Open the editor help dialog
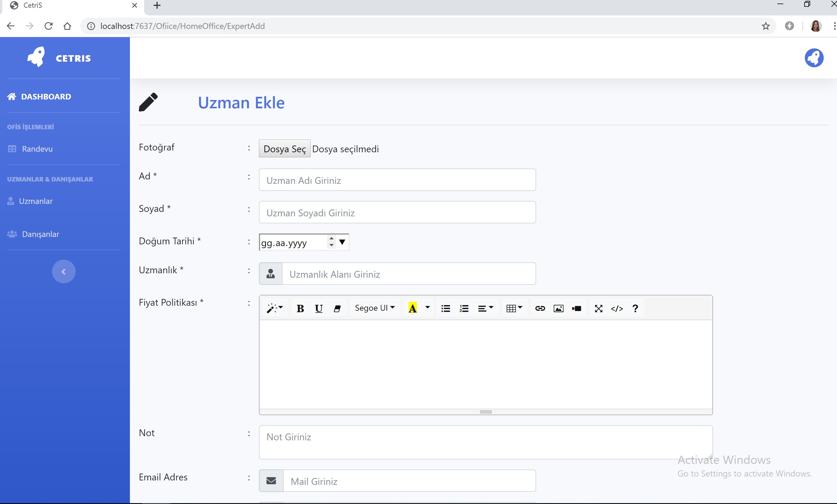 point(635,308)
